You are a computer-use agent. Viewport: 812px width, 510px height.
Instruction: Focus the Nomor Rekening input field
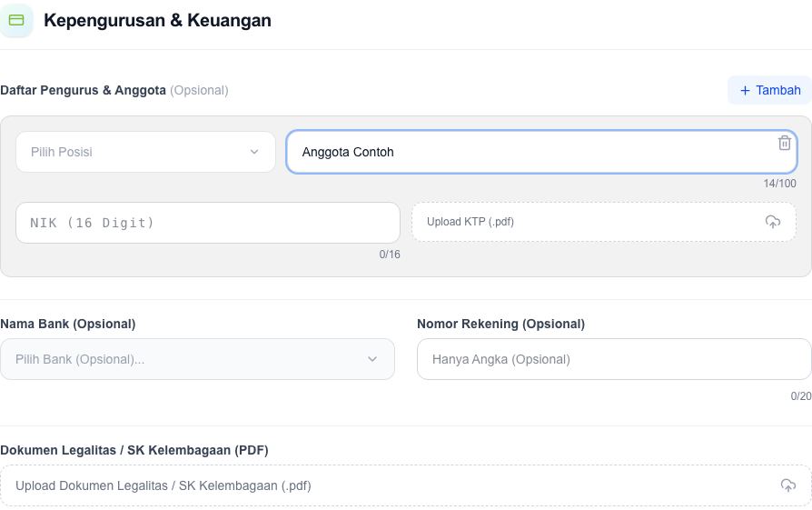click(614, 359)
